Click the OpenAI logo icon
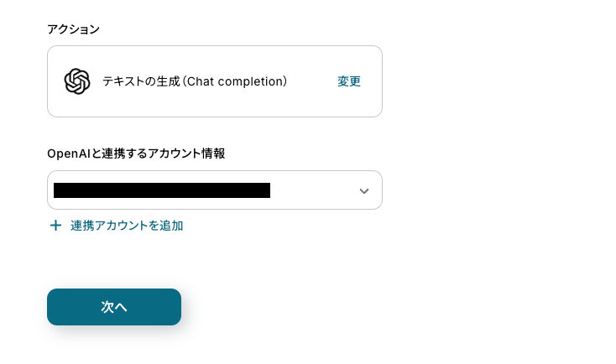This screenshot has height=364, width=616. coord(77,81)
